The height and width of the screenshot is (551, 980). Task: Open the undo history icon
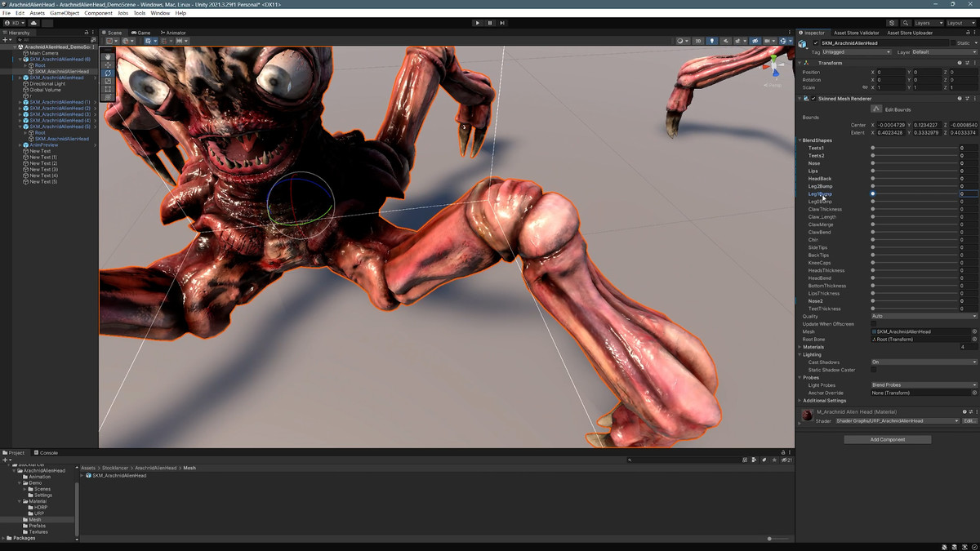pos(892,23)
